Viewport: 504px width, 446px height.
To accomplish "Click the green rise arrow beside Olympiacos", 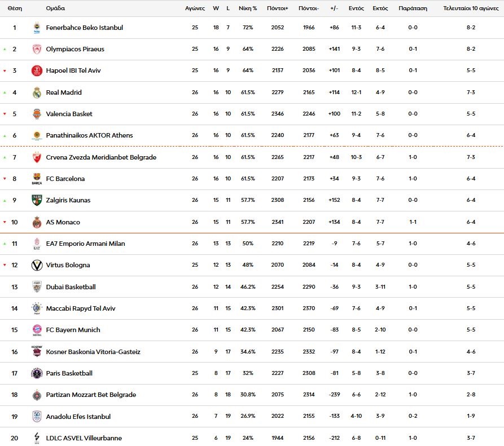I will (x=5, y=48).
